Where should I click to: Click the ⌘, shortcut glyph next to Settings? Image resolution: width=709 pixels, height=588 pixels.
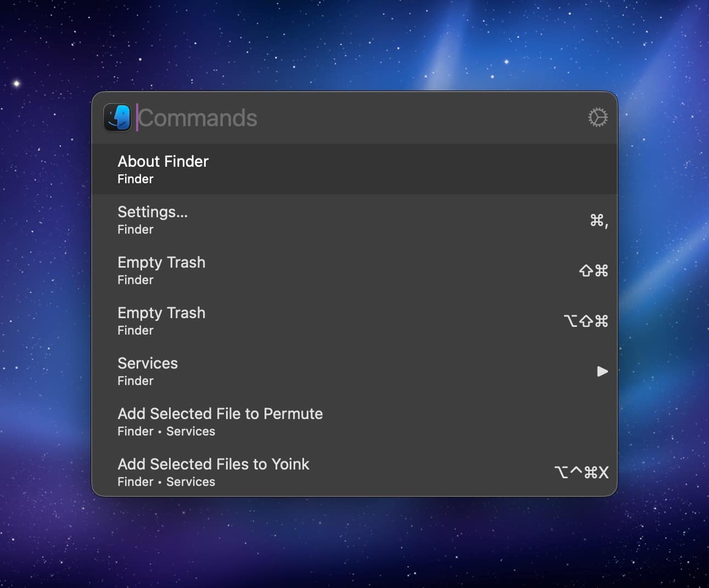tap(599, 220)
